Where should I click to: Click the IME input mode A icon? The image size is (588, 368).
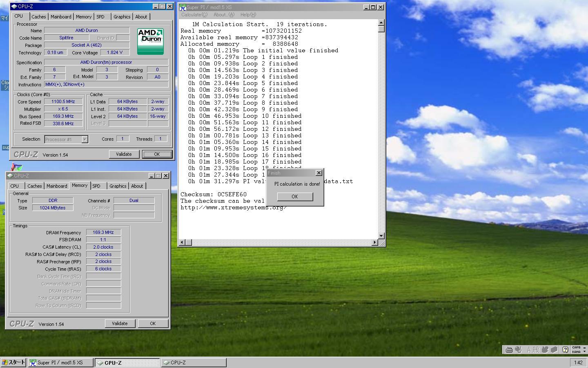point(529,350)
